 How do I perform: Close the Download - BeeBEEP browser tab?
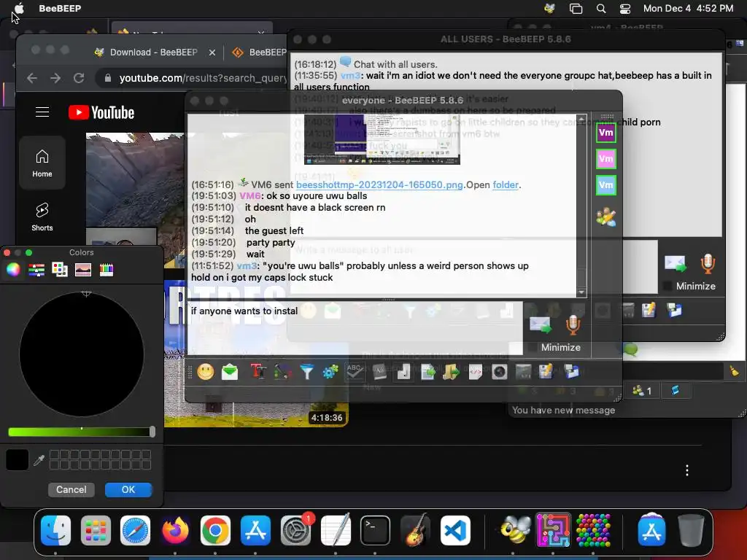coord(212,52)
